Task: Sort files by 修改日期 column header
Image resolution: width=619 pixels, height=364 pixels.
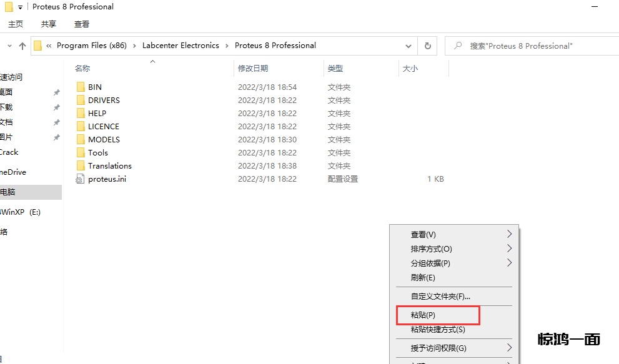Action: (253, 68)
